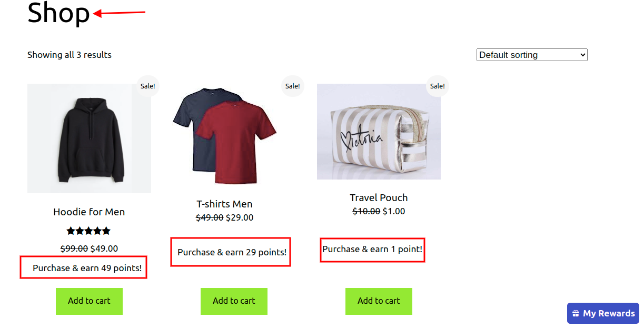
Task: Open the T-shirts Men product page
Action: (x=224, y=204)
